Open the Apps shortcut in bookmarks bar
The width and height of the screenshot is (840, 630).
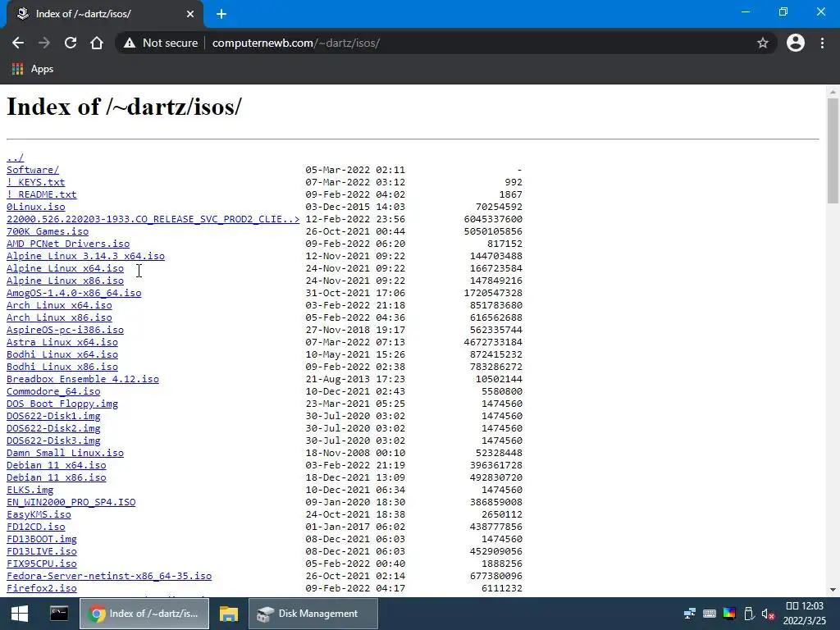(x=33, y=69)
